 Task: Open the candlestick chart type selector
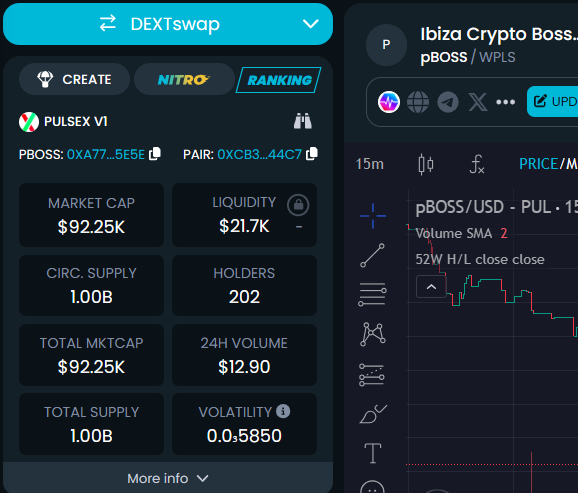pos(426,164)
